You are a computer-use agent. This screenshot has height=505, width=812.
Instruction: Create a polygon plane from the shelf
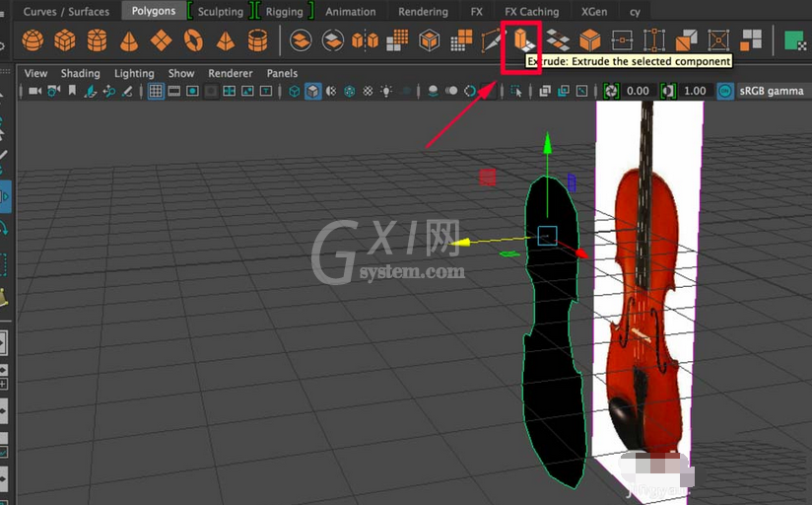click(161, 39)
